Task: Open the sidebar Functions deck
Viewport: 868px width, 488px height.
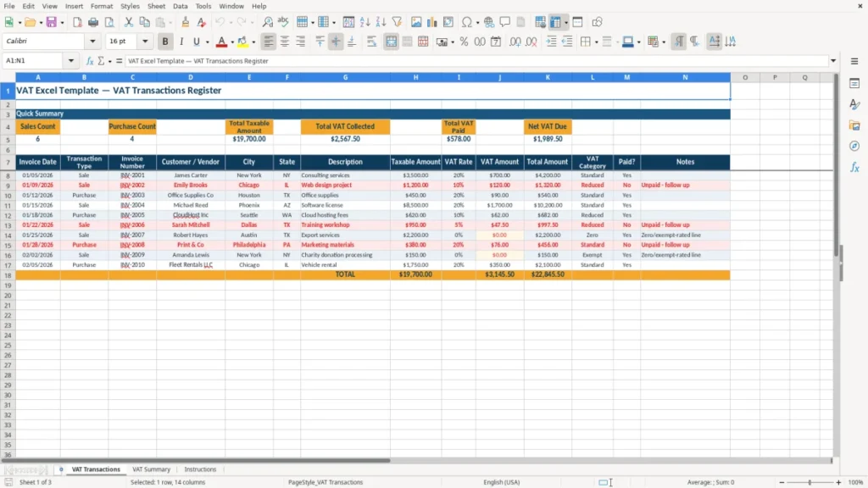Action: (854, 167)
